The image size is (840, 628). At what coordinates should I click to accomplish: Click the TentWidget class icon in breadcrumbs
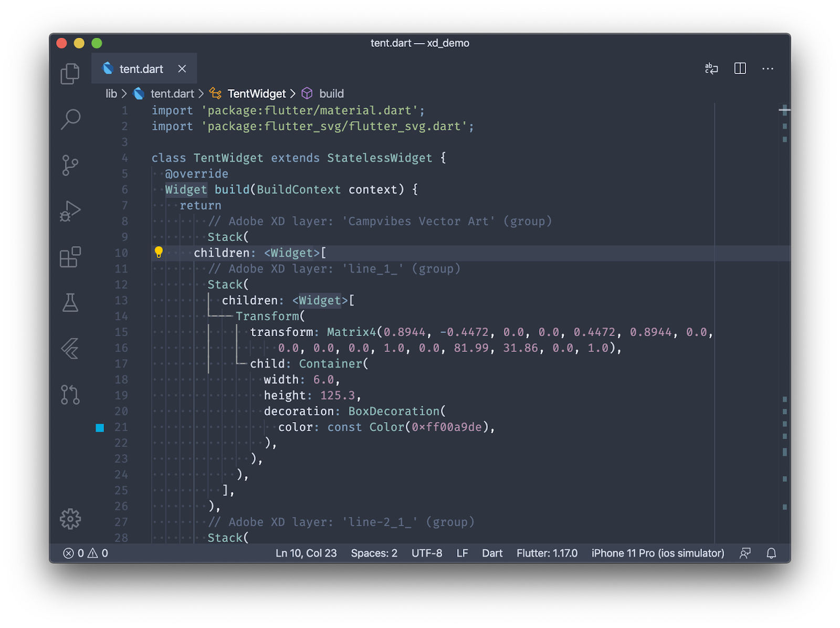pos(215,93)
